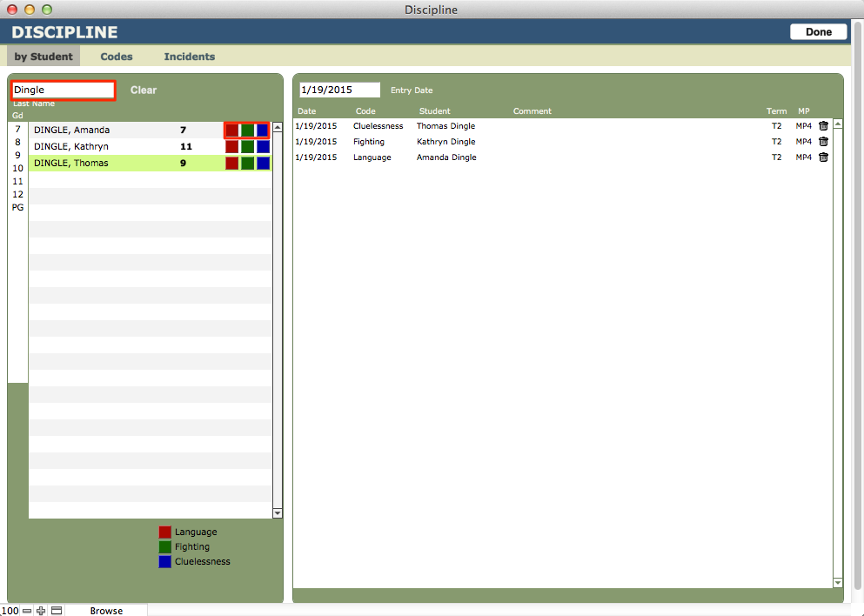Open the Browse mode popup menu

(106, 611)
